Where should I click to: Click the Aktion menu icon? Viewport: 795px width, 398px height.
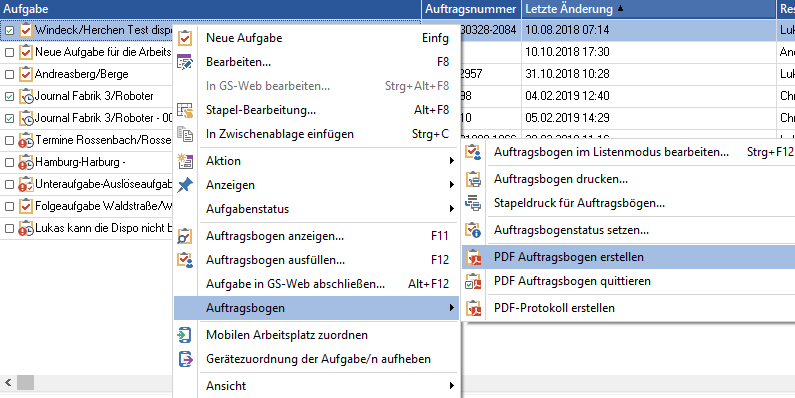point(185,161)
